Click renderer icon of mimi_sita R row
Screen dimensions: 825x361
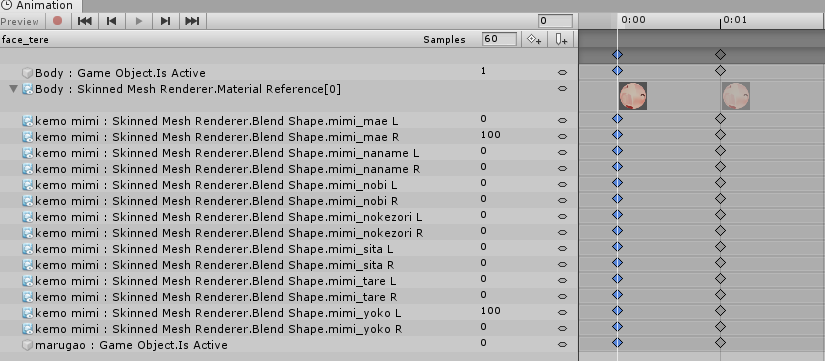27,265
